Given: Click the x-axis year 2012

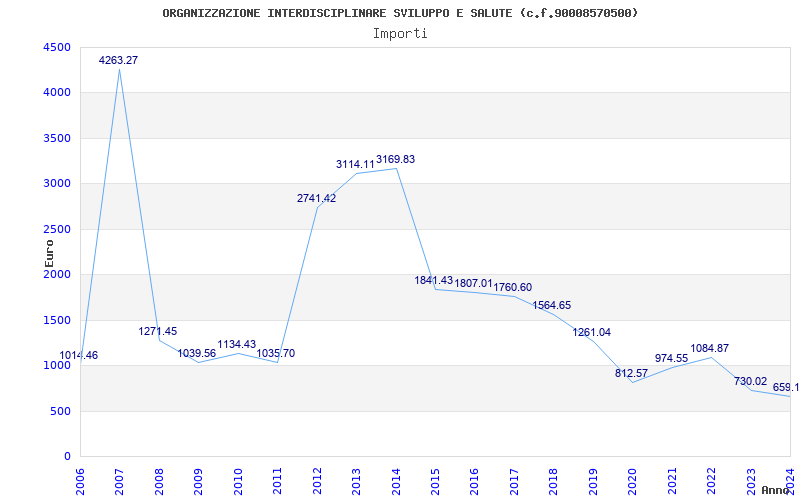Looking at the screenshot, I should pyautogui.click(x=317, y=482).
